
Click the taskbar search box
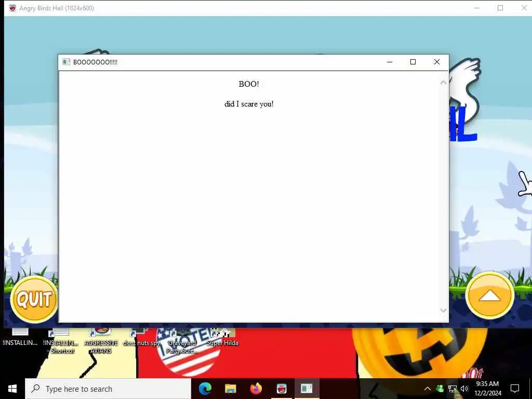tap(108, 389)
